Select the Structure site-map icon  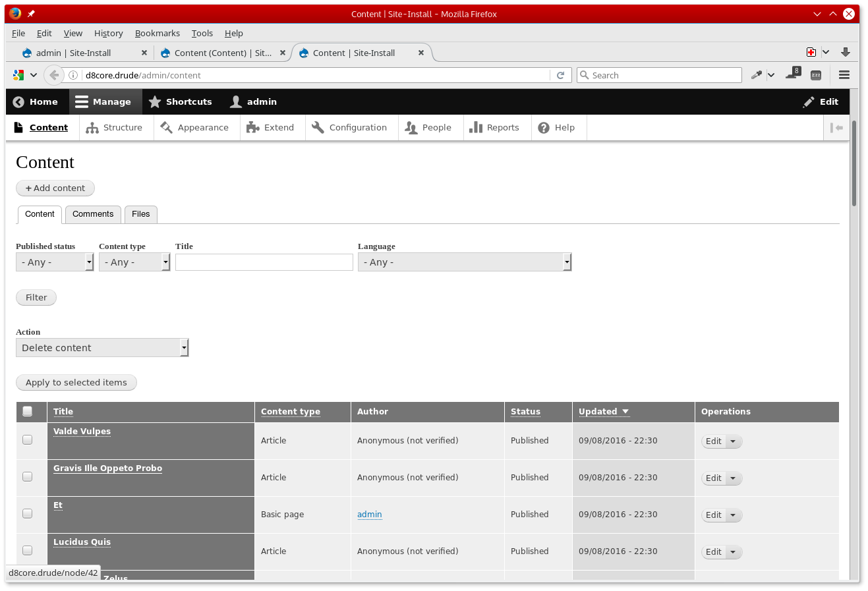pyautogui.click(x=92, y=127)
